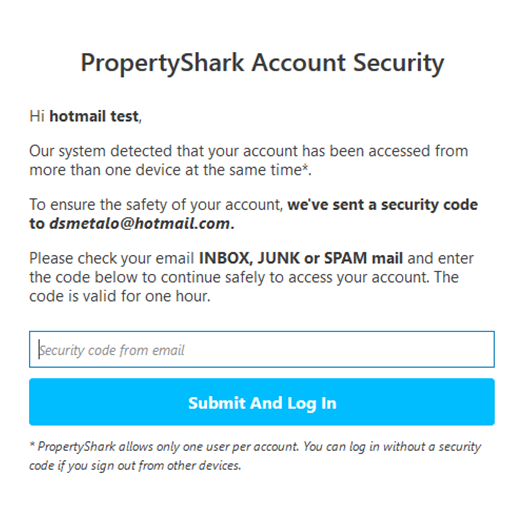Click the "Please check your email" text
525x526 pixels.
coord(112,258)
